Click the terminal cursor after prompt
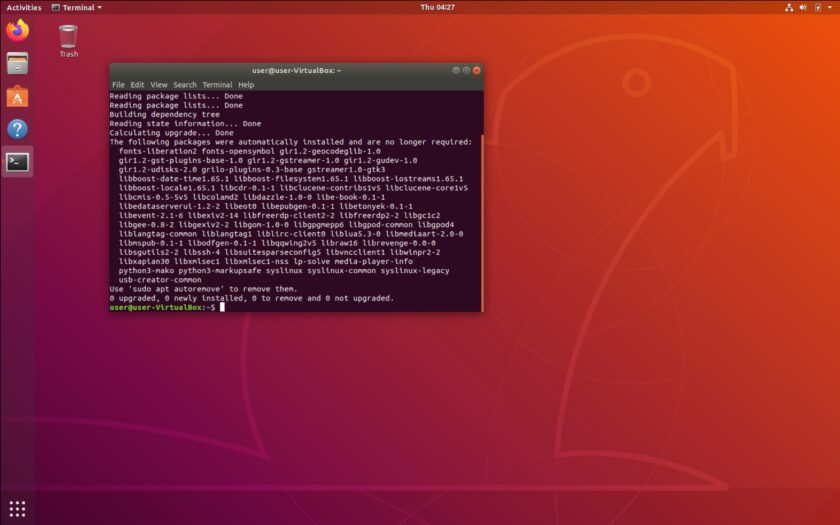This screenshot has width=840, height=525. point(222,308)
